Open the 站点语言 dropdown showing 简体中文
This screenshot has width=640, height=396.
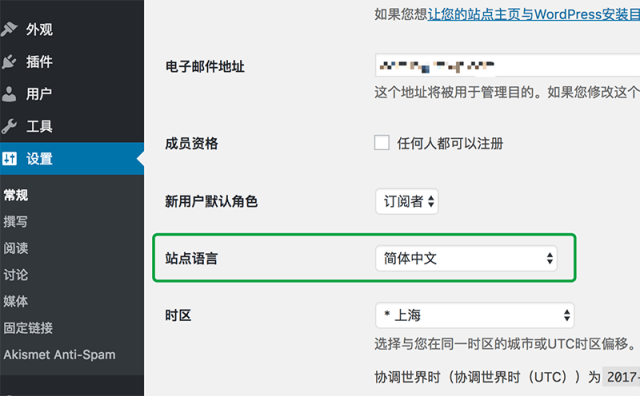coord(466,258)
